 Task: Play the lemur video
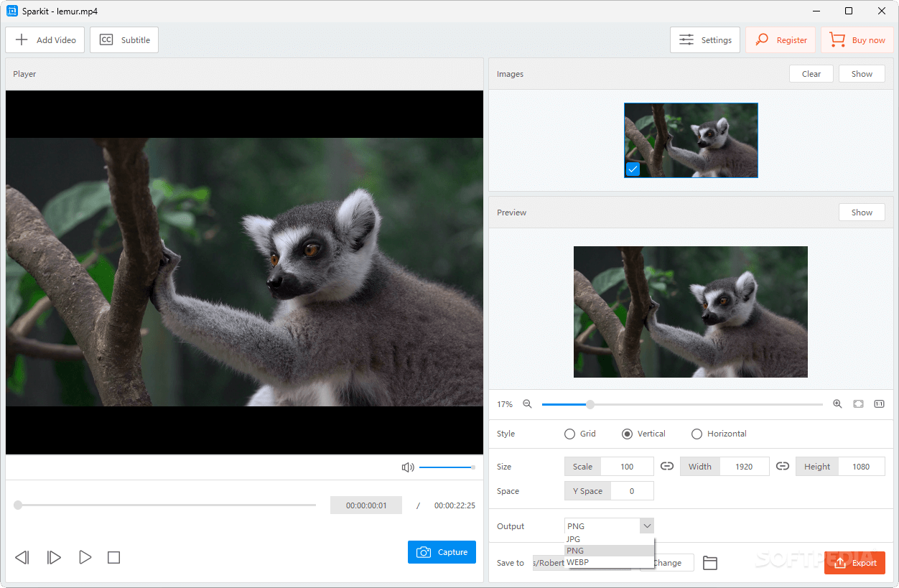tap(85, 557)
